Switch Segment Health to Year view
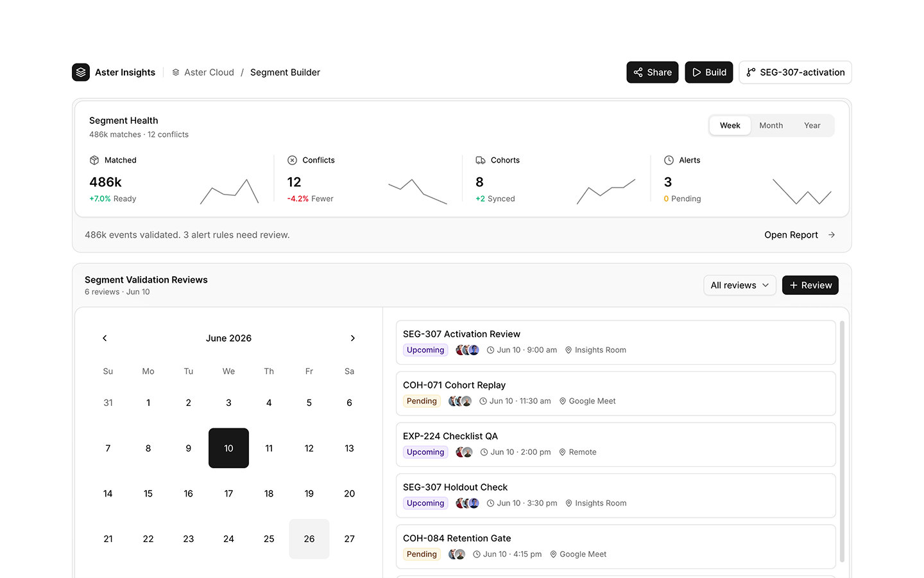Screen dimensions: 924x578 point(812,125)
